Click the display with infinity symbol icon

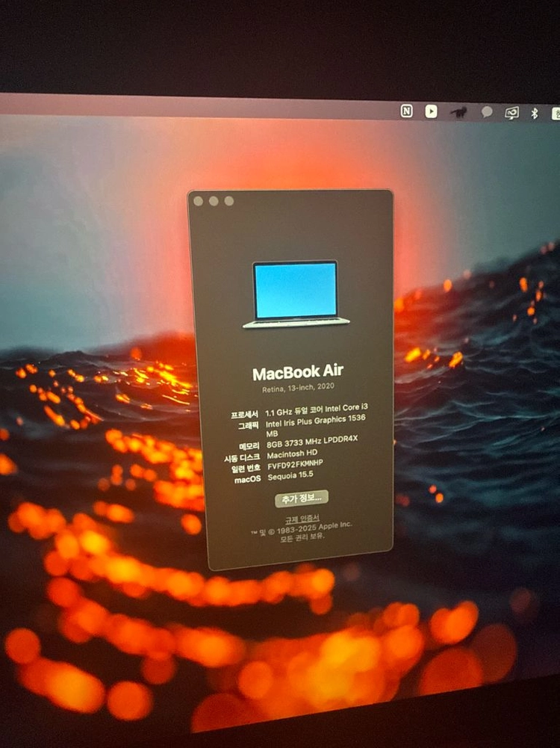(x=512, y=113)
